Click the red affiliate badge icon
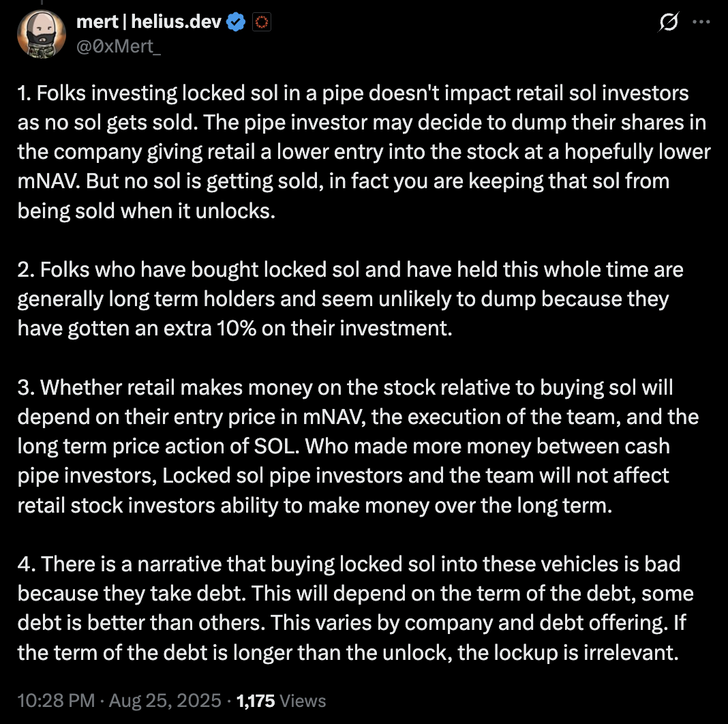The height and width of the screenshot is (724, 728). 262,22
